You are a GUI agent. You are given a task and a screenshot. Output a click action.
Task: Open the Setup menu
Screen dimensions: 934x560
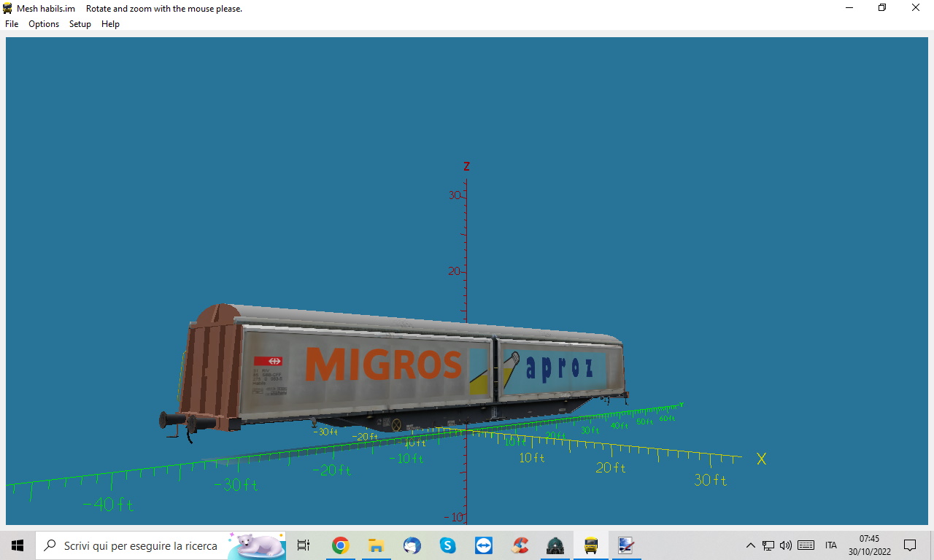click(80, 24)
